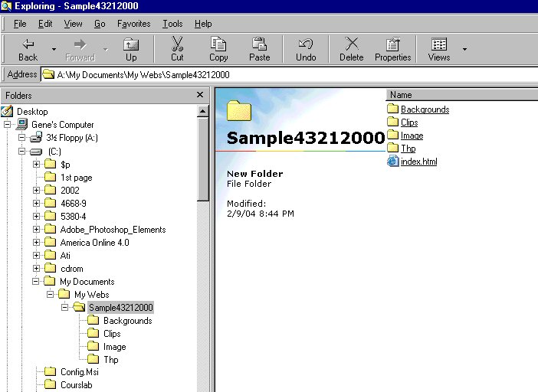Screen dimensions: 538x392
Task: Open Backgrounds link in file list
Action: coord(425,109)
